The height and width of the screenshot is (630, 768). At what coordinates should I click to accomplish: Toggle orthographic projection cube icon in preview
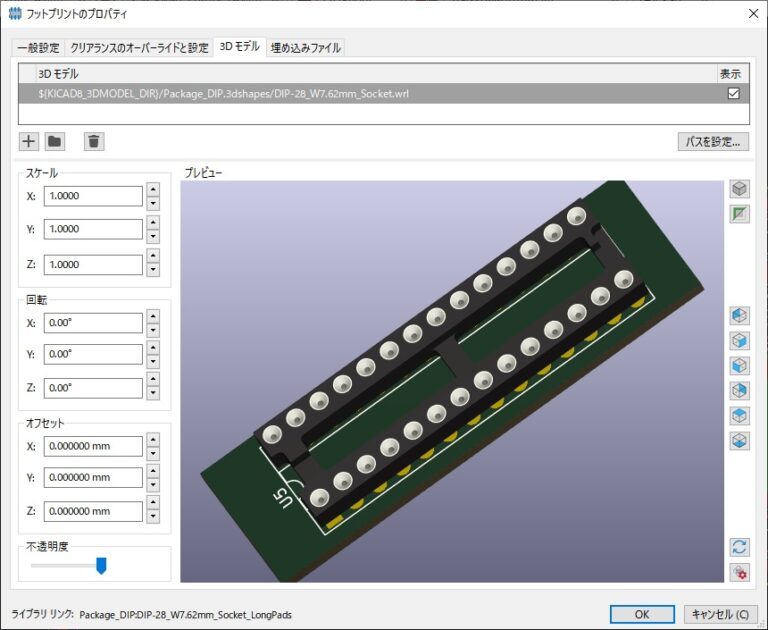(x=740, y=189)
